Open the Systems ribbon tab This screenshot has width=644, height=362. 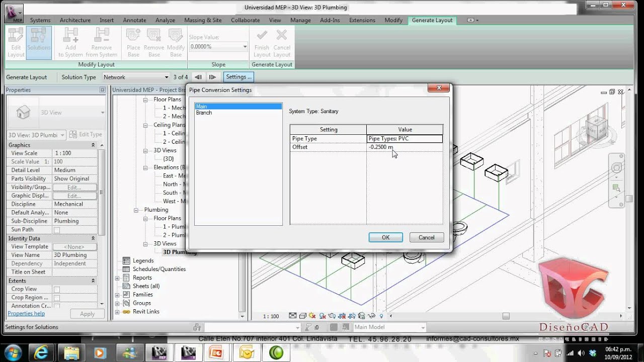40,20
